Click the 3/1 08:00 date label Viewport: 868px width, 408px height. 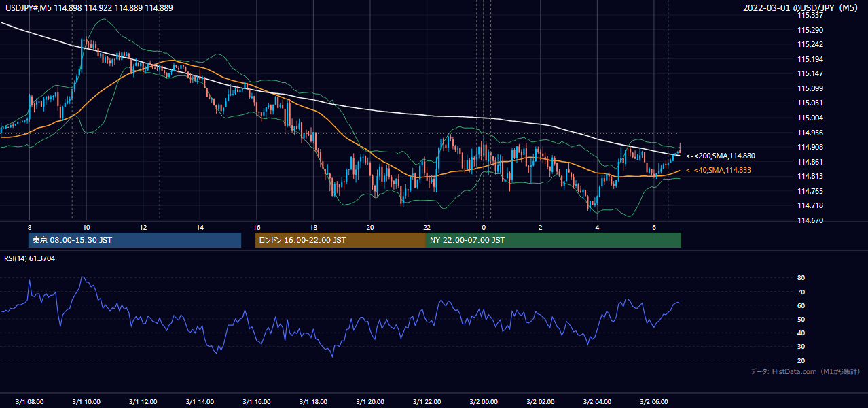(x=29, y=401)
